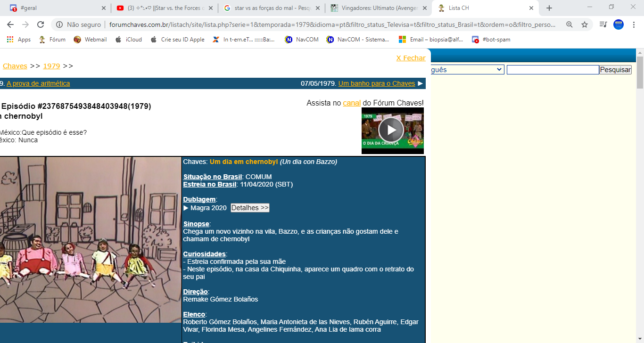Open the first NavCOM bookmark
644x343 pixels.
302,40
